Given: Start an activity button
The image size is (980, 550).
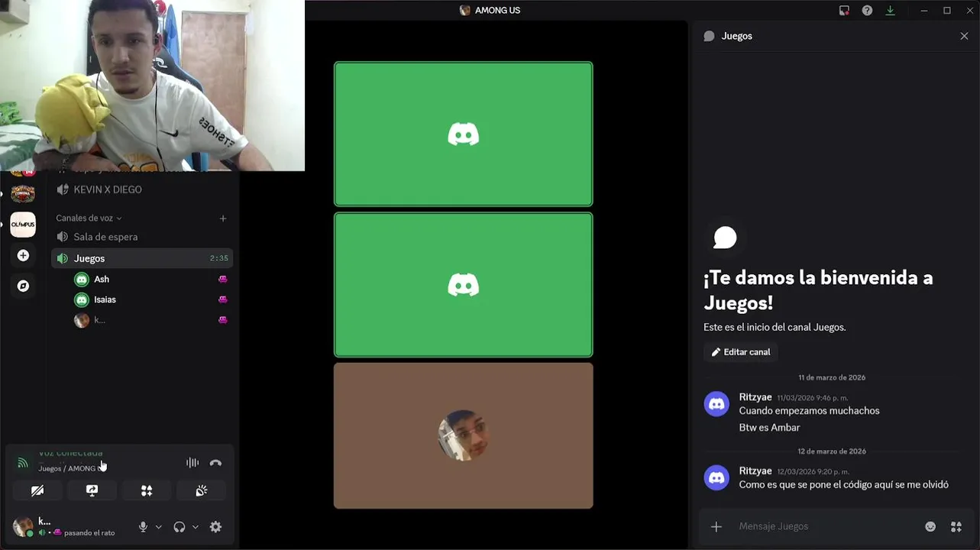Looking at the screenshot, I should pyautogui.click(x=147, y=490).
